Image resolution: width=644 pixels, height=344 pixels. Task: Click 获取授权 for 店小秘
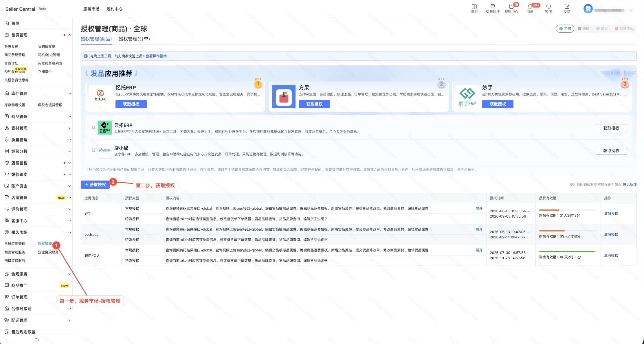click(611, 151)
